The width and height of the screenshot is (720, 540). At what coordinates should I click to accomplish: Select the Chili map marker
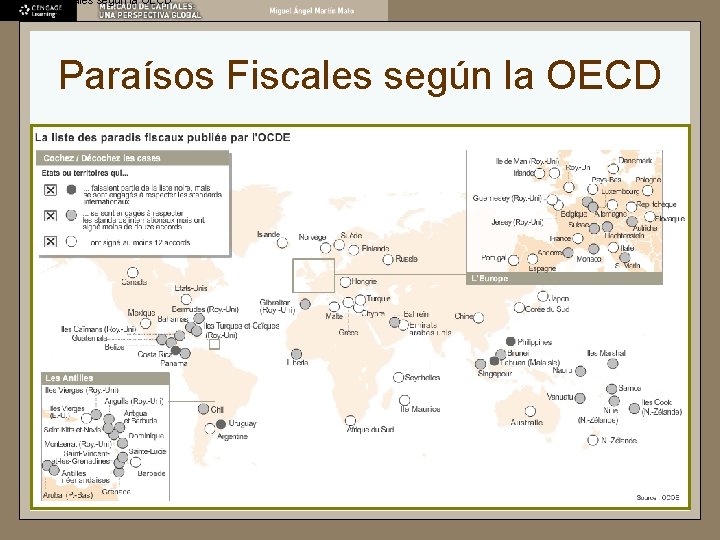[203, 408]
